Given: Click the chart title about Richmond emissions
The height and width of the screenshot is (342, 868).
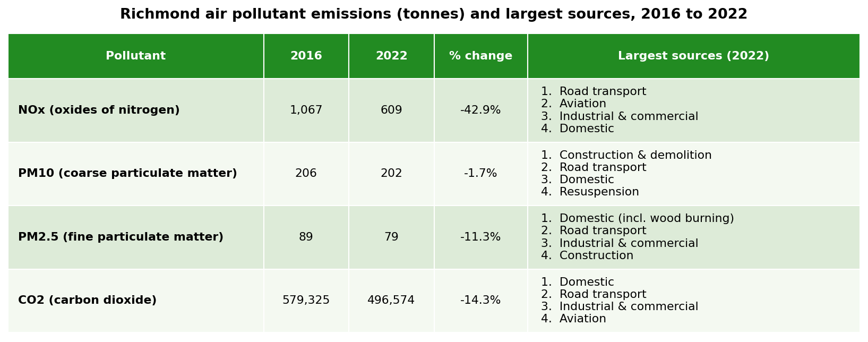Looking at the screenshot, I should [x=434, y=14].
